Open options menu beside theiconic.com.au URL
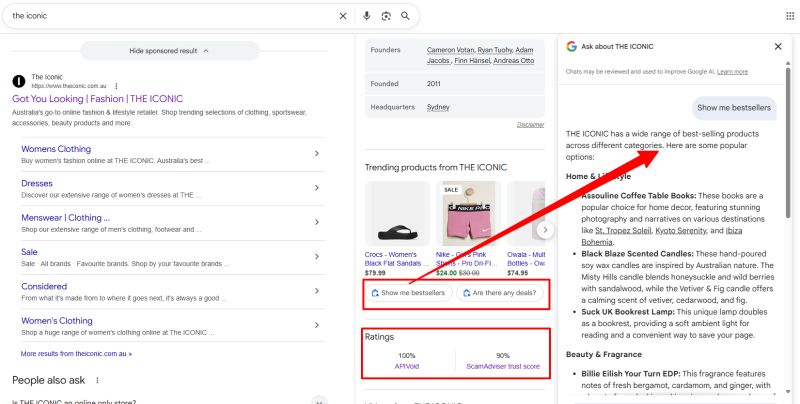 pyautogui.click(x=116, y=86)
